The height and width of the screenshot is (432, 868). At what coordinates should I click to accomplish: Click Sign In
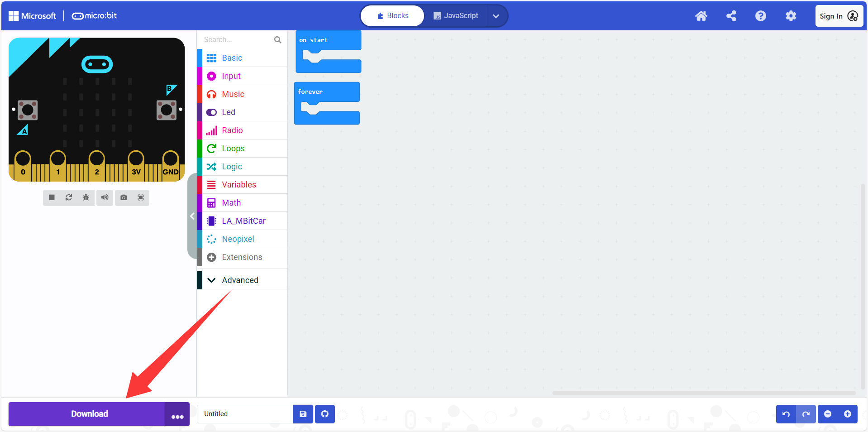pyautogui.click(x=839, y=16)
